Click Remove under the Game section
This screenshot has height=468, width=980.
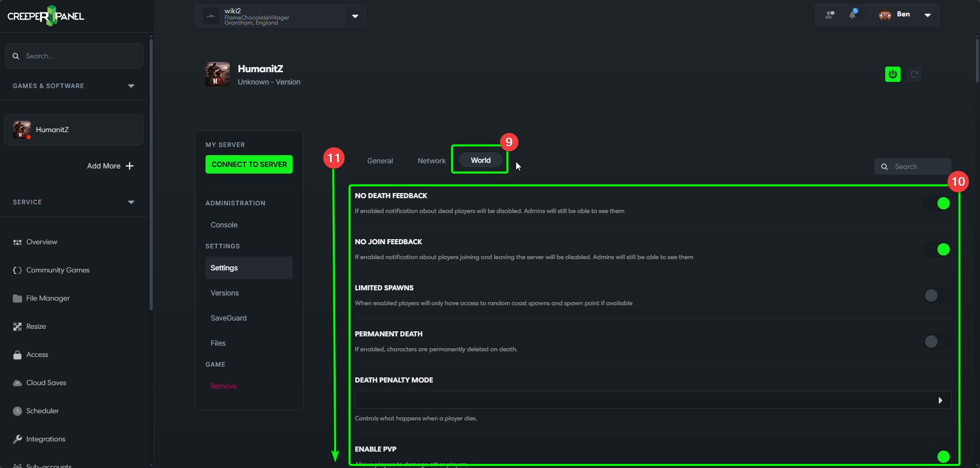[223, 386]
